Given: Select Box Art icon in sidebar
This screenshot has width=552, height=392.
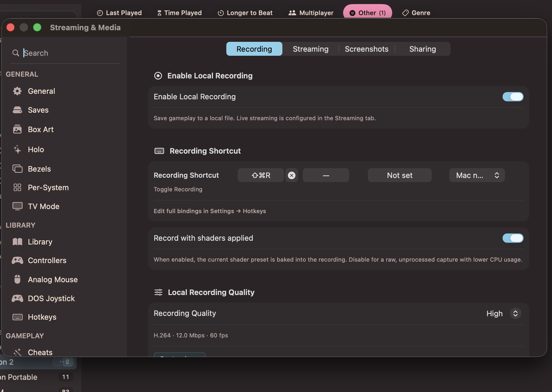Looking at the screenshot, I should (17, 129).
